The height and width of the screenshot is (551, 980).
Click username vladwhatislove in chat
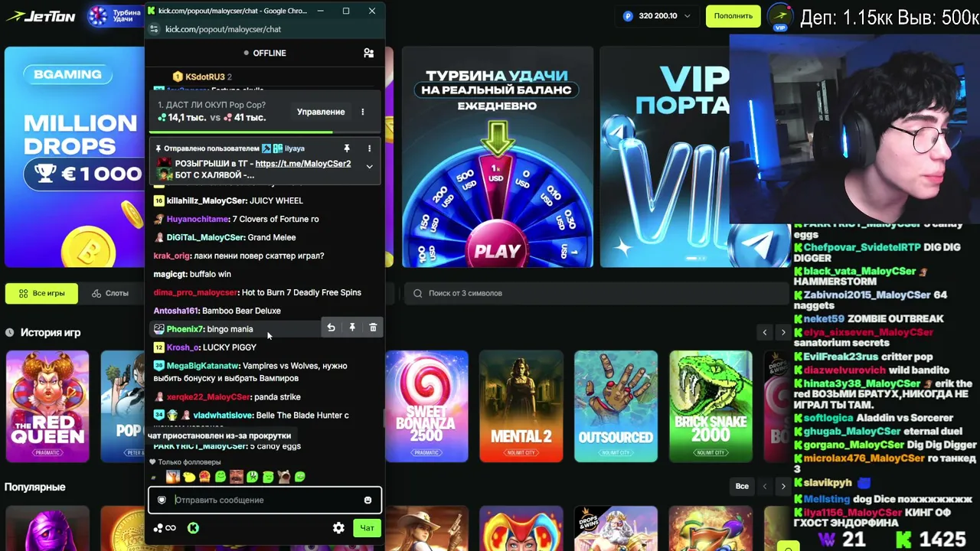click(x=224, y=415)
